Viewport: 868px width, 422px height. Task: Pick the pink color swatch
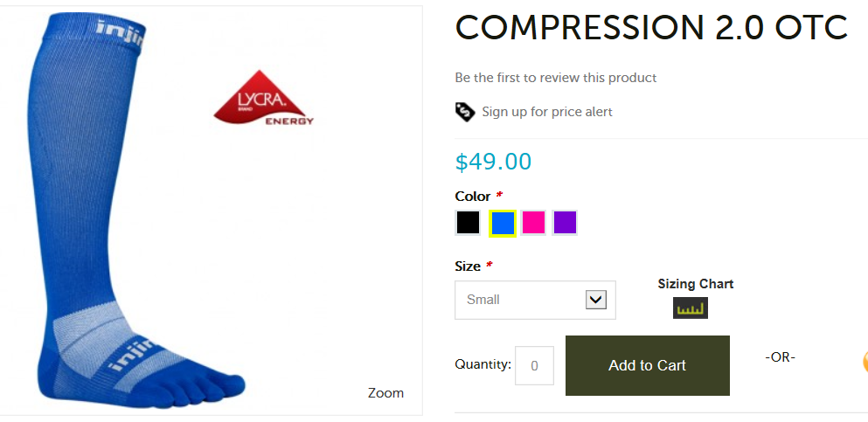coord(533,223)
